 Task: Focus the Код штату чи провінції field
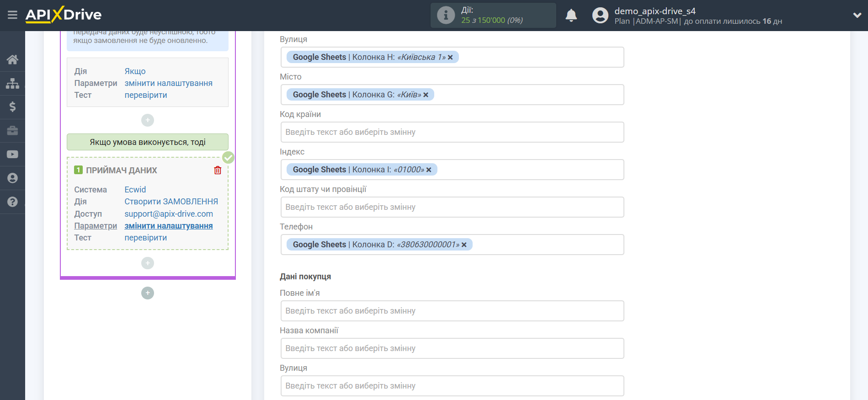click(x=453, y=207)
